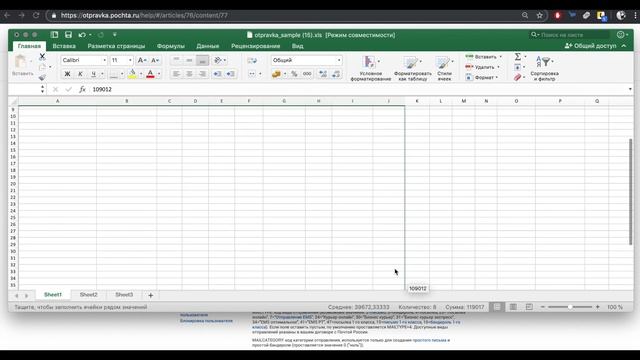Click the Merge cells icon

[252, 74]
